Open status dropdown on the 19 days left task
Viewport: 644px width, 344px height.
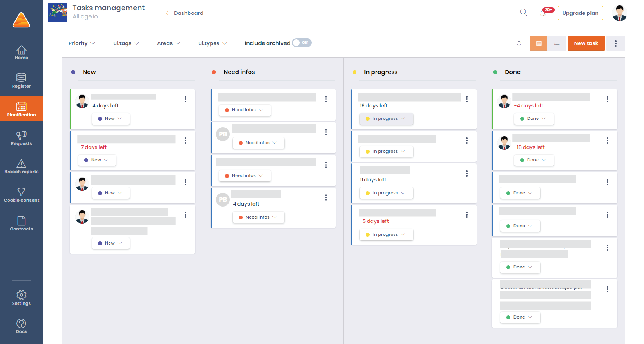[386, 118]
